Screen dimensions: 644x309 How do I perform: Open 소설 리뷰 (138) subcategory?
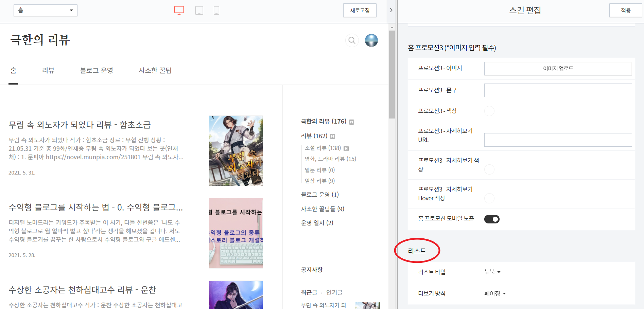click(x=323, y=148)
